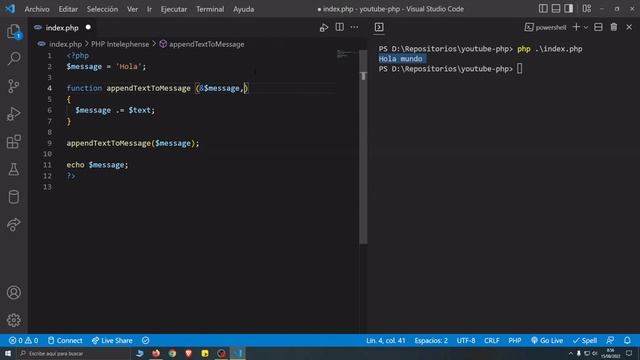Open the Search view in activity bar
Screen dimensions: 640x360
(13, 58)
